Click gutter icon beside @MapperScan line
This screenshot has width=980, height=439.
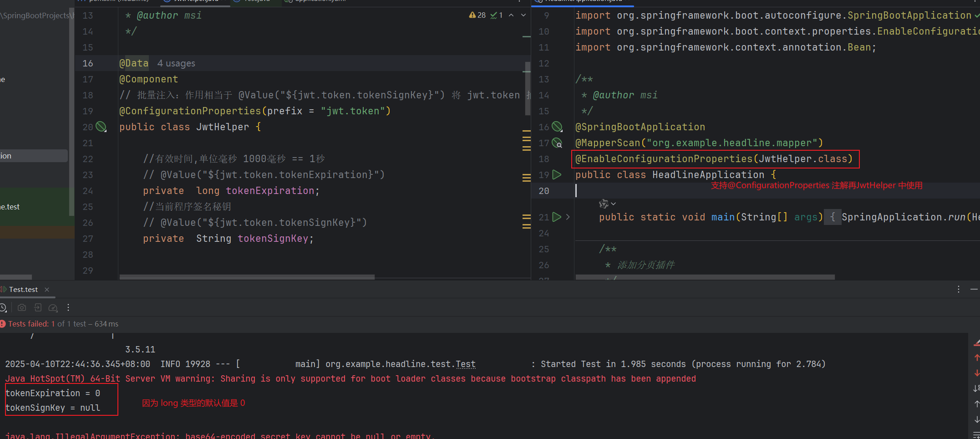(557, 143)
